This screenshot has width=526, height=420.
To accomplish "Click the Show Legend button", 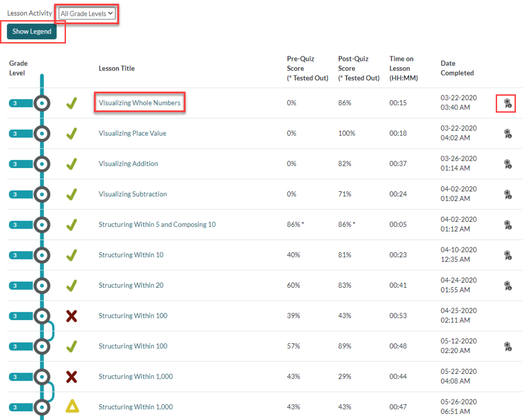I will 32,31.
